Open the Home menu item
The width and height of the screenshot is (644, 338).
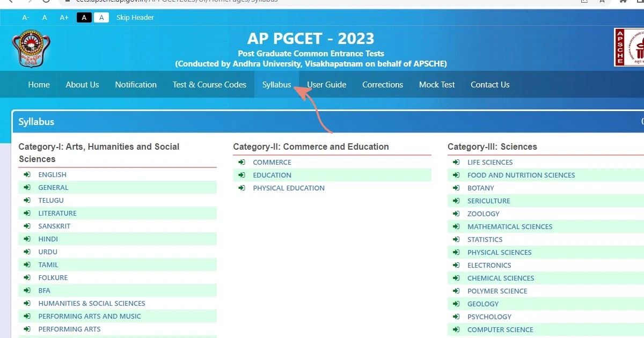pos(39,85)
